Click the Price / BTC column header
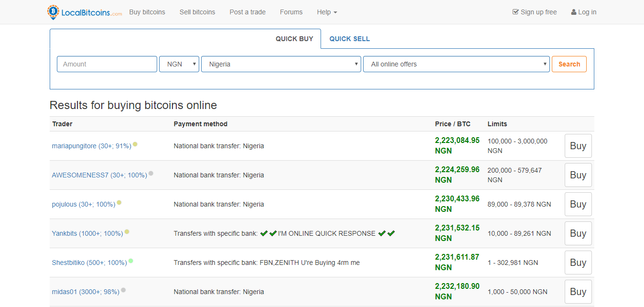This screenshot has height=307, width=644. pyautogui.click(x=453, y=124)
